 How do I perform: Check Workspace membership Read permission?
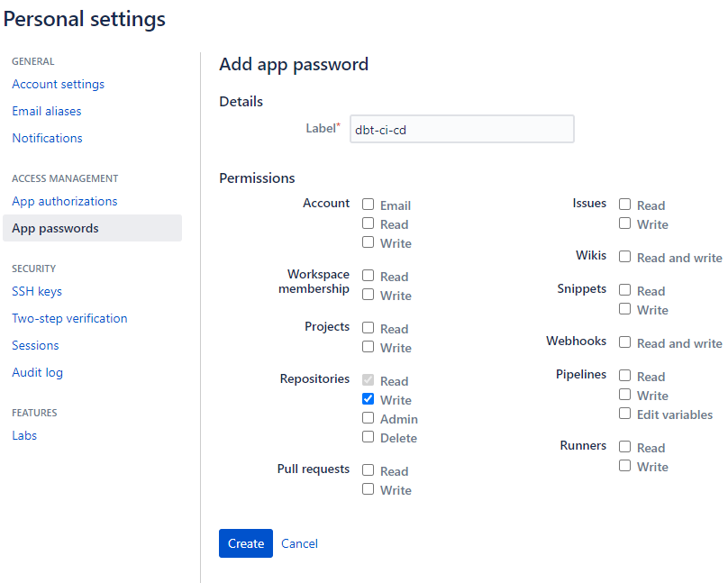(x=368, y=276)
